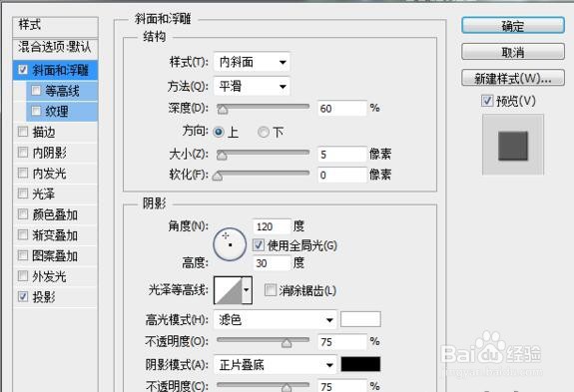Enable the 图案叠加 checkbox

pos(23,255)
